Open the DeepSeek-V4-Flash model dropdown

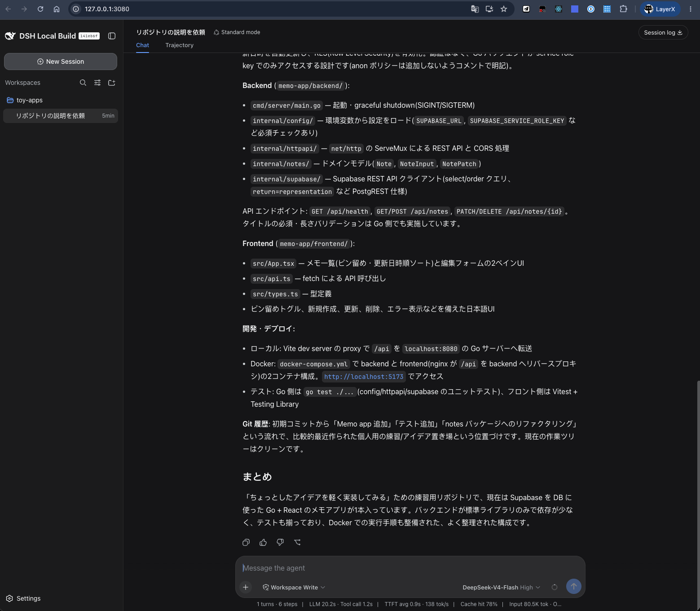pyautogui.click(x=502, y=587)
